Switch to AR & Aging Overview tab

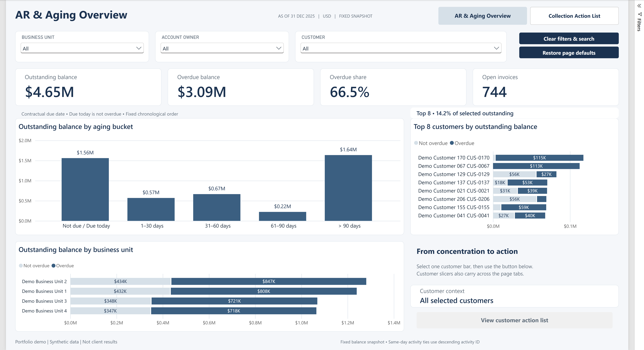coord(482,16)
